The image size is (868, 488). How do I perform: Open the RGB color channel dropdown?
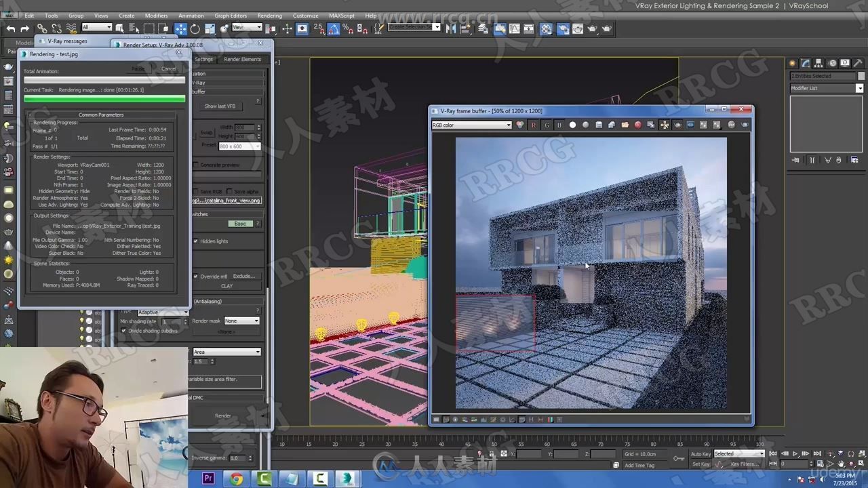click(472, 125)
